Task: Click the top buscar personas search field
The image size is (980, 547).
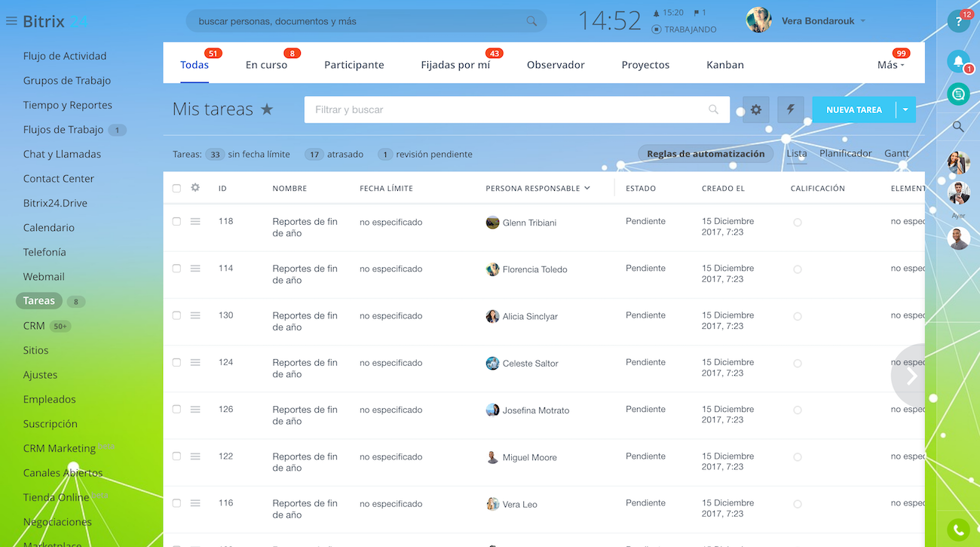Action: coord(366,21)
